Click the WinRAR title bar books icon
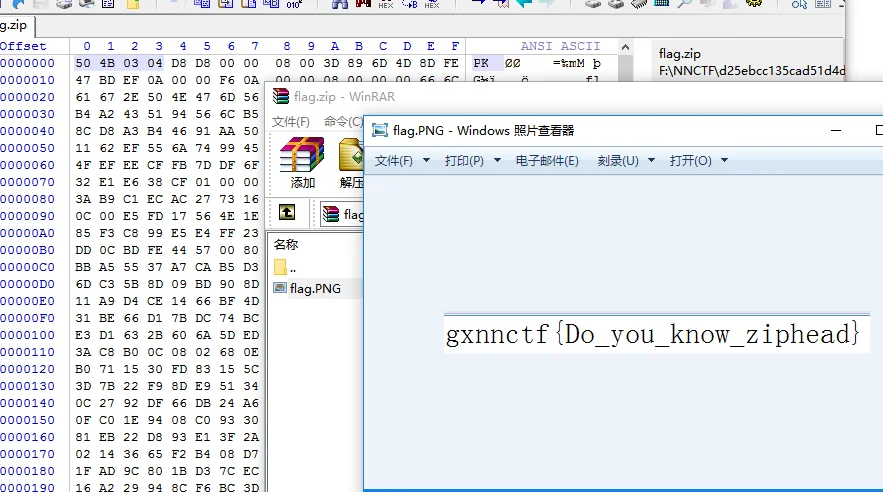This screenshot has height=492, width=883. tap(280, 96)
